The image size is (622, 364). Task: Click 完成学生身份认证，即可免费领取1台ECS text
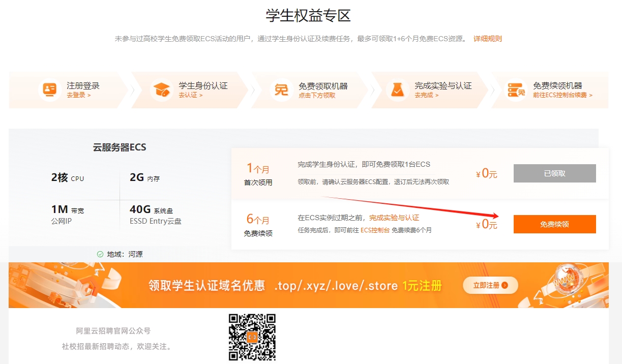pos(364,164)
